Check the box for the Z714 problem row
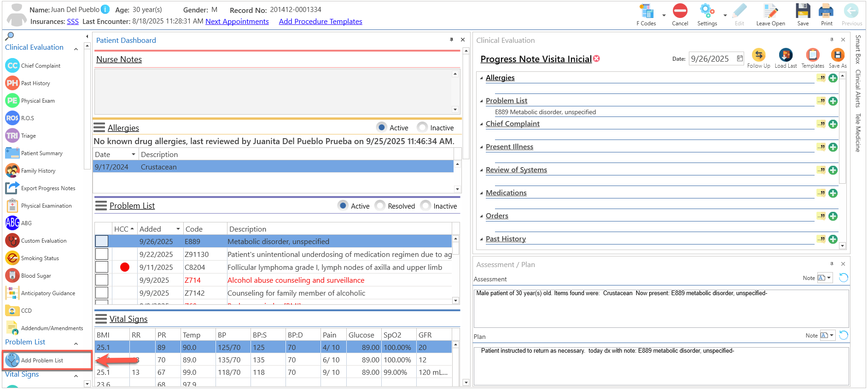The width and height of the screenshot is (868, 390). tap(102, 280)
